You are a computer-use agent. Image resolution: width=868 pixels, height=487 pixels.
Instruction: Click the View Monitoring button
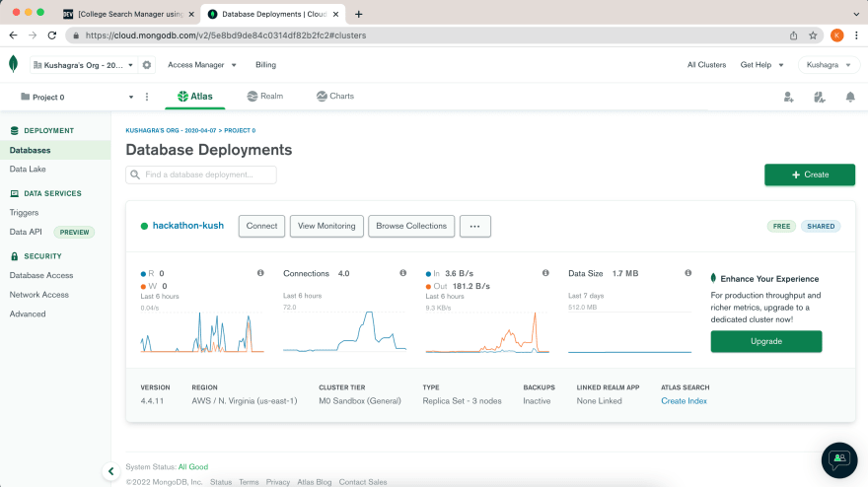point(326,226)
